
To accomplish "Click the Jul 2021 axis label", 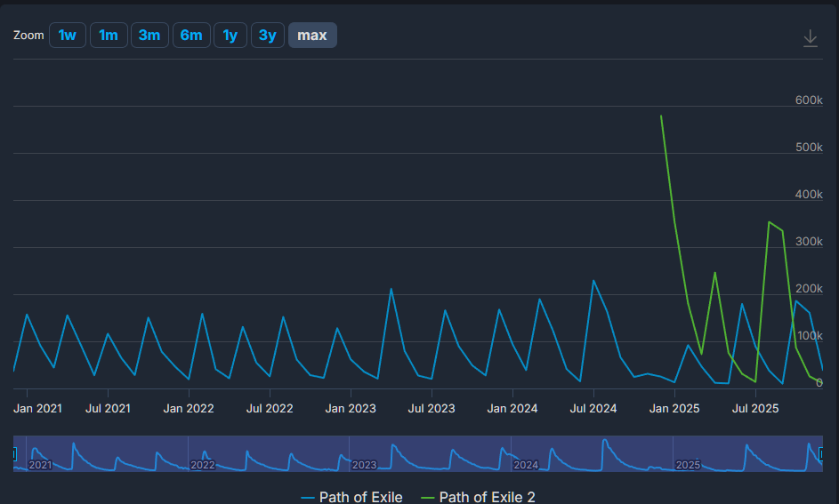I will point(108,409).
